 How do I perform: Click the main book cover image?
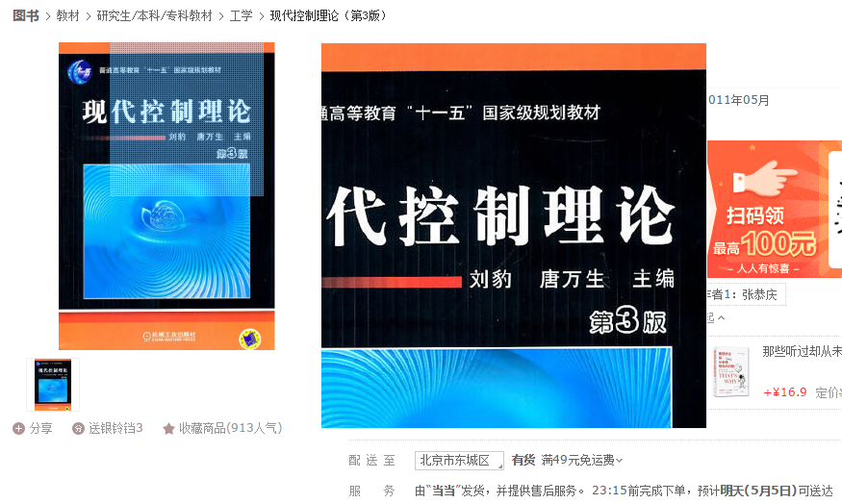[166, 196]
